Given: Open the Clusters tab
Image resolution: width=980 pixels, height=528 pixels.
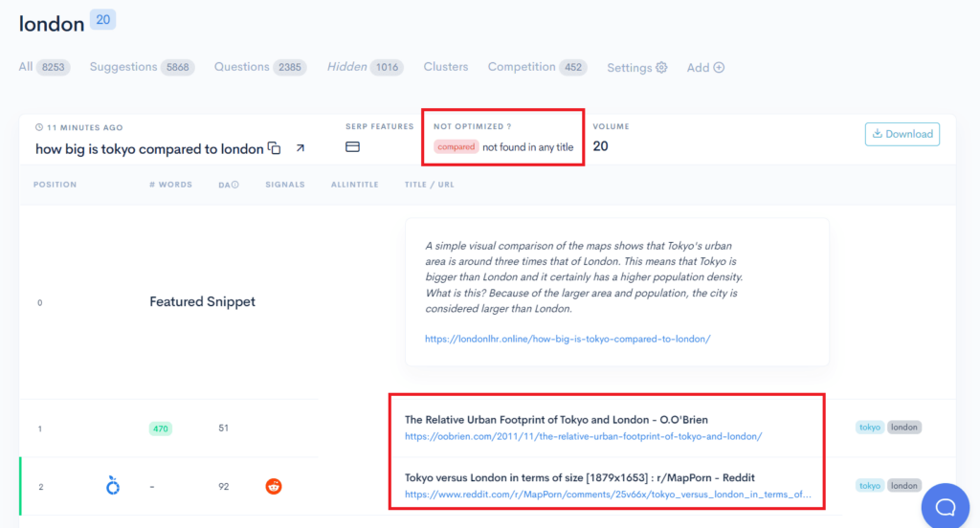Looking at the screenshot, I should click(x=446, y=67).
